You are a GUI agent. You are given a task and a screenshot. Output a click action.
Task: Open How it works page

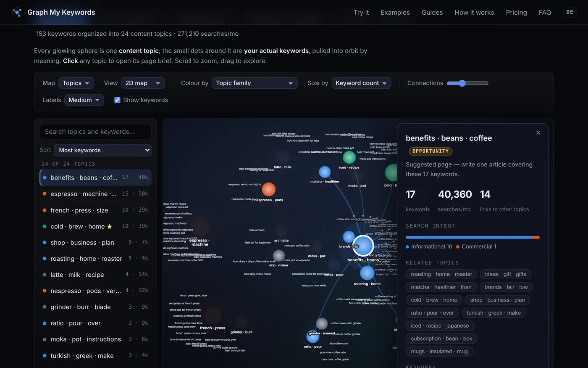[474, 13]
